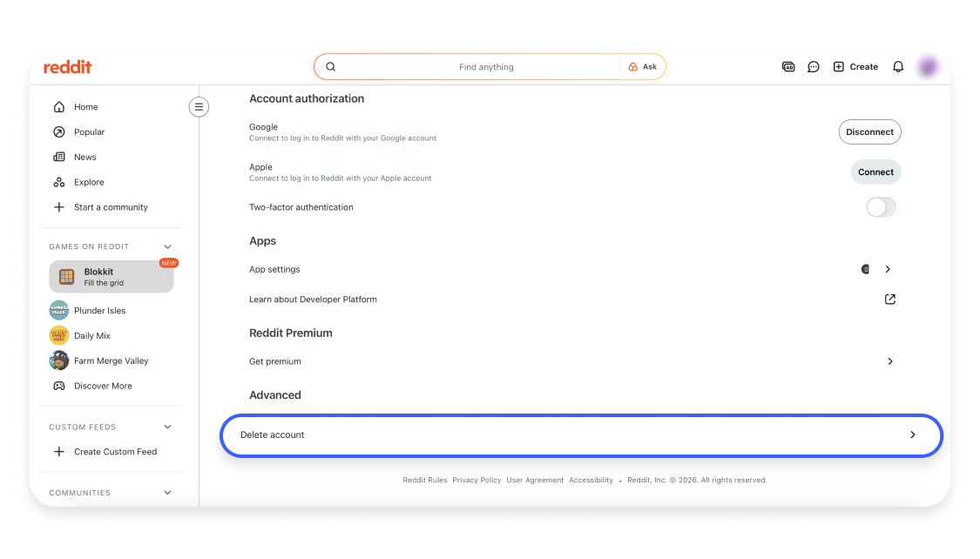This screenshot has height=559, width=980.
Task: Disconnect your Google account
Action: (869, 131)
